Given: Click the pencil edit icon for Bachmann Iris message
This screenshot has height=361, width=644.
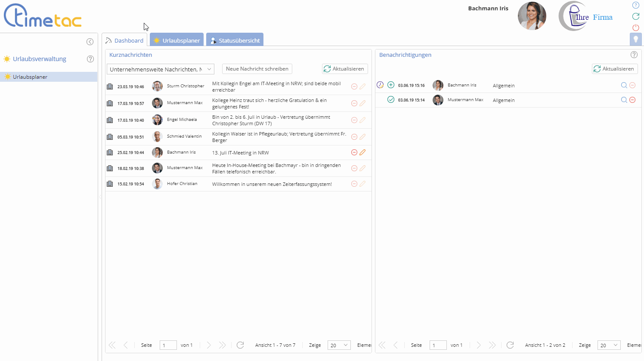Looking at the screenshot, I should pos(362,152).
